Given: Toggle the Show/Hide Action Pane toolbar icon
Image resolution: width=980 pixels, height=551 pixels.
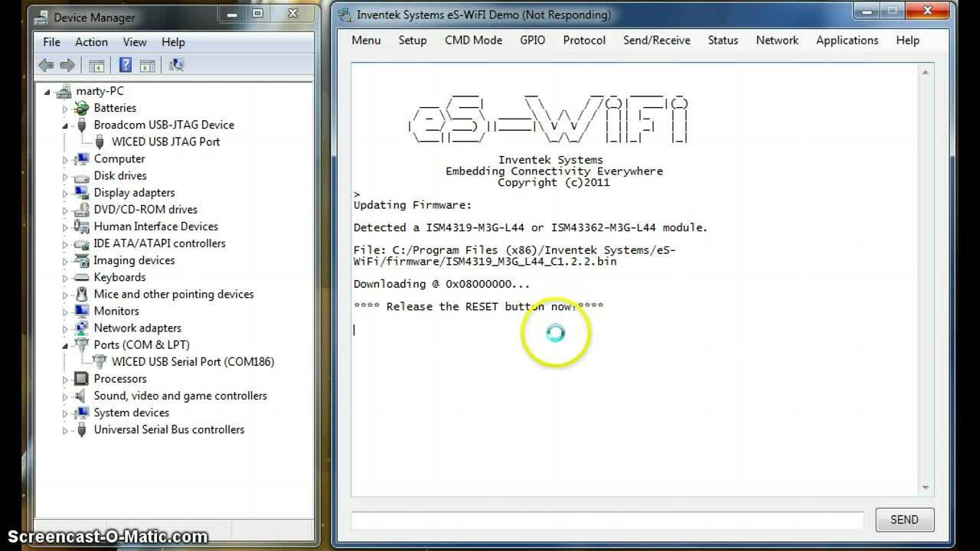Looking at the screenshot, I should click(147, 65).
